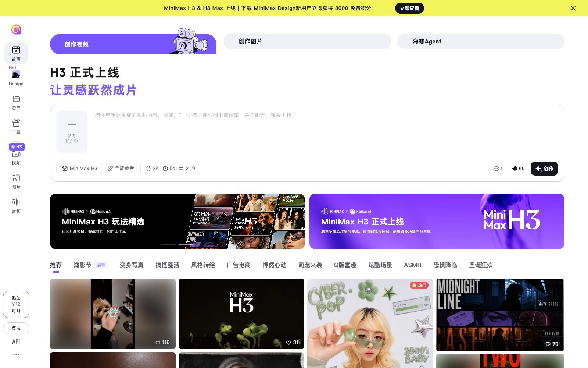Switch to the 海螺Agent tab
This screenshot has width=588, height=368.
point(481,41)
